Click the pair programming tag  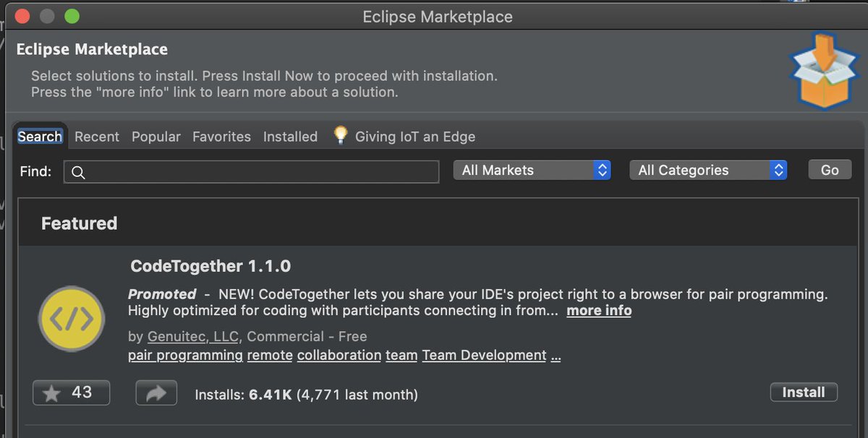pos(185,356)
